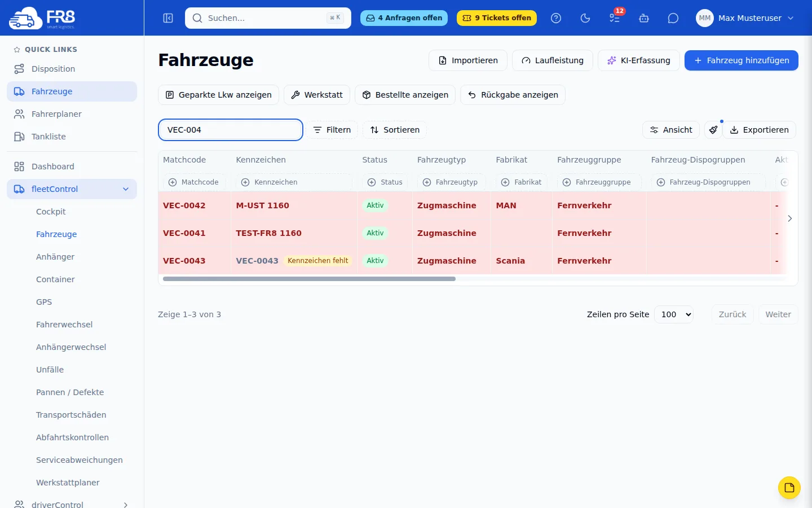Toggle Geparkte Lkw anzeigen
This screenshot has height=508, width=812.
click(219, 95)
